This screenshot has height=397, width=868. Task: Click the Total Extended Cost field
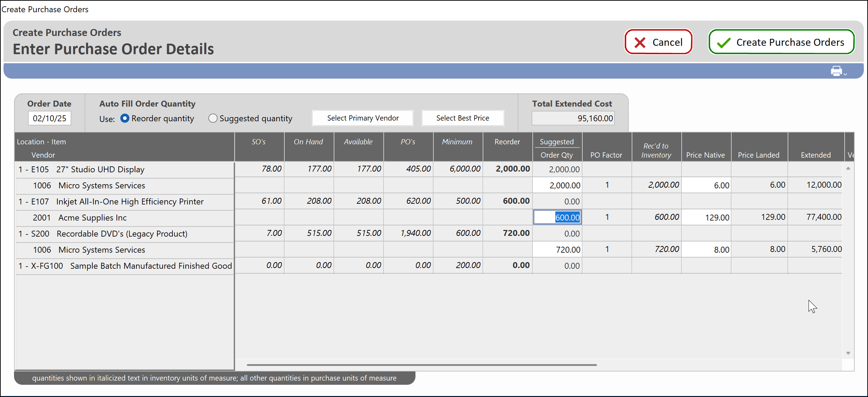pyautogui.click(x=573, y=118)
